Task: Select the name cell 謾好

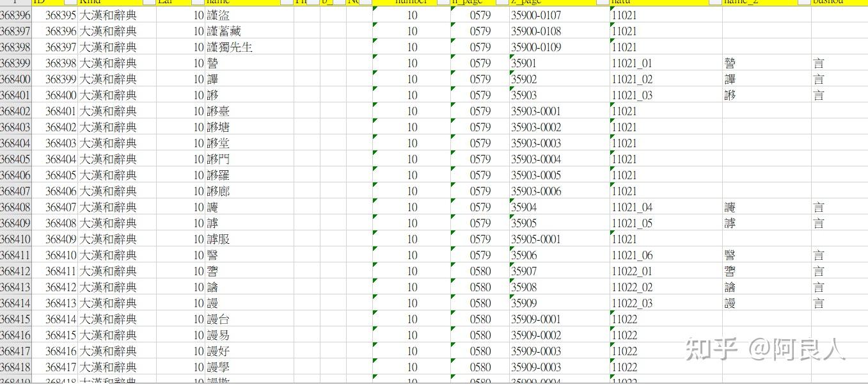Action: (249, 351)
